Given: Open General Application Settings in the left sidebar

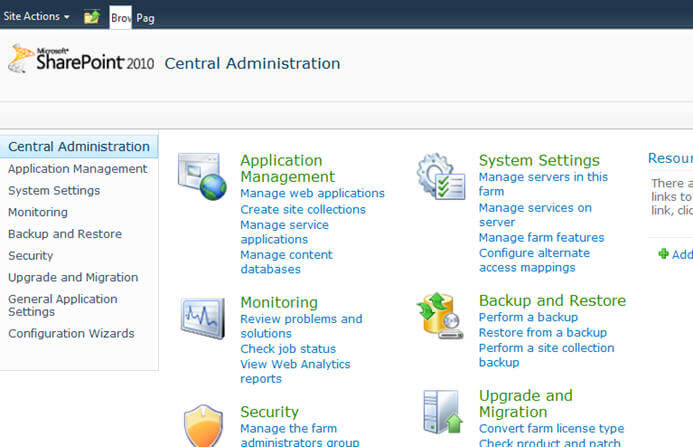Looking at the screenshot, I should coord(63,305).
